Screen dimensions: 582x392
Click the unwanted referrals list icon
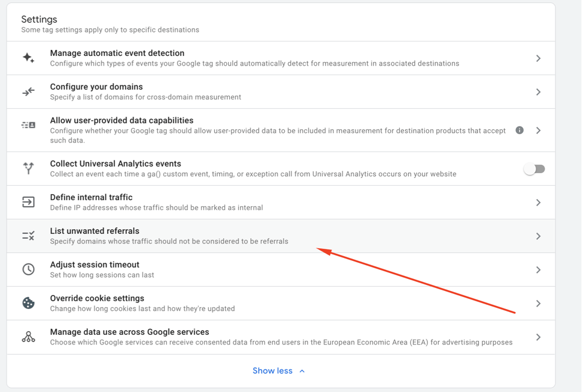[x=28, y=235]
